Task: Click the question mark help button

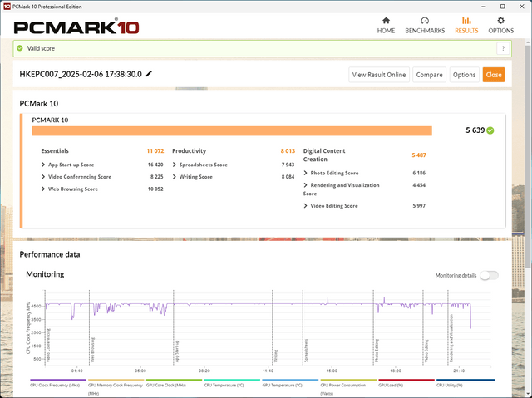Action: 503,48
